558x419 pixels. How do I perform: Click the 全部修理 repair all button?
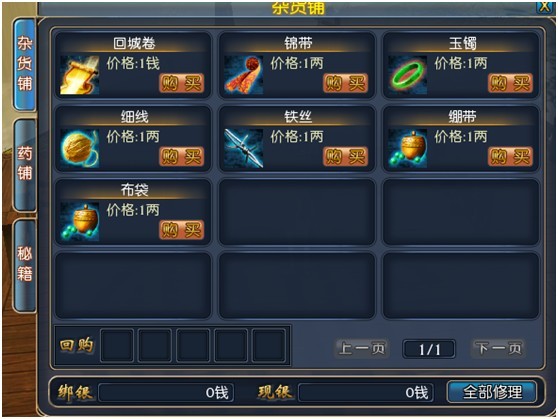(x=492, y=392)
